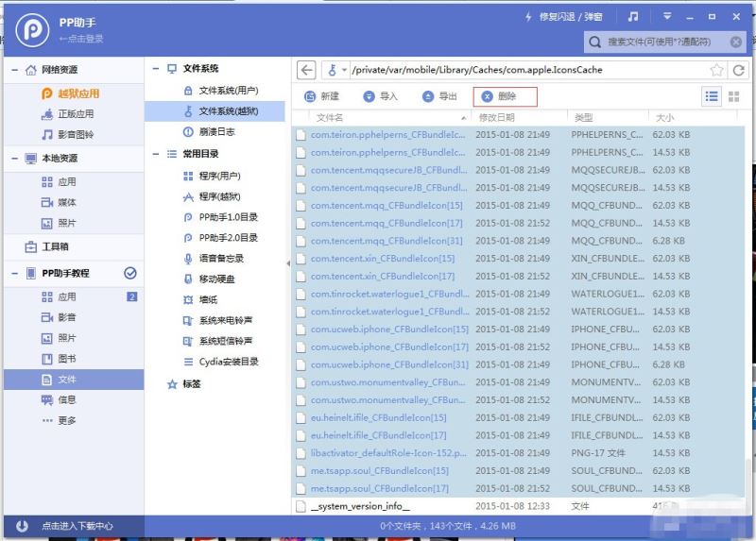Select 文件 in the device sidebar
This screenshot has height=541, width=756.
(74, 380)
